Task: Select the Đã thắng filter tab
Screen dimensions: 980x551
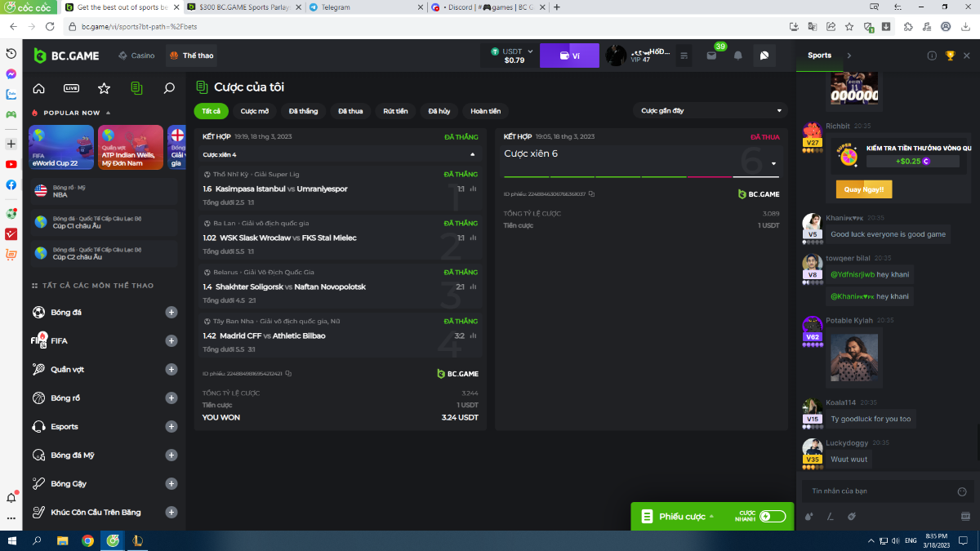Action: 303,111
